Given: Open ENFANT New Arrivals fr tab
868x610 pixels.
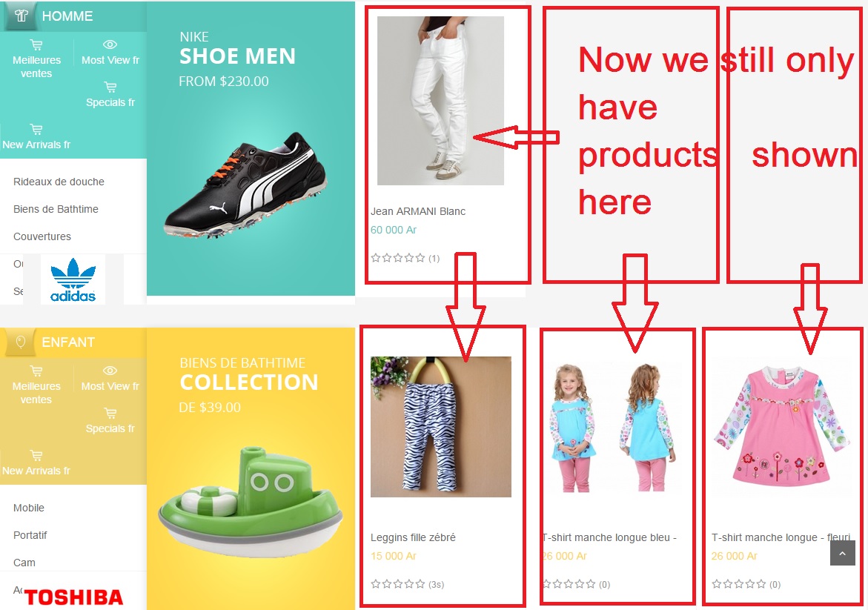Looking at the screenshot, I should (x=36, y=464).
